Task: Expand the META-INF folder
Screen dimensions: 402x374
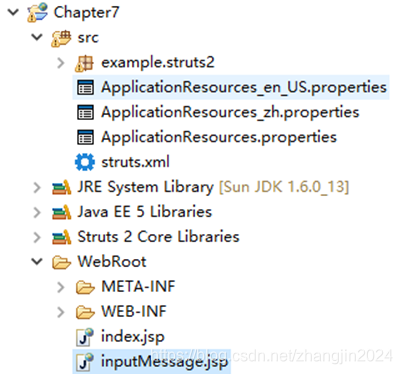Action: [x=61, y=287]
